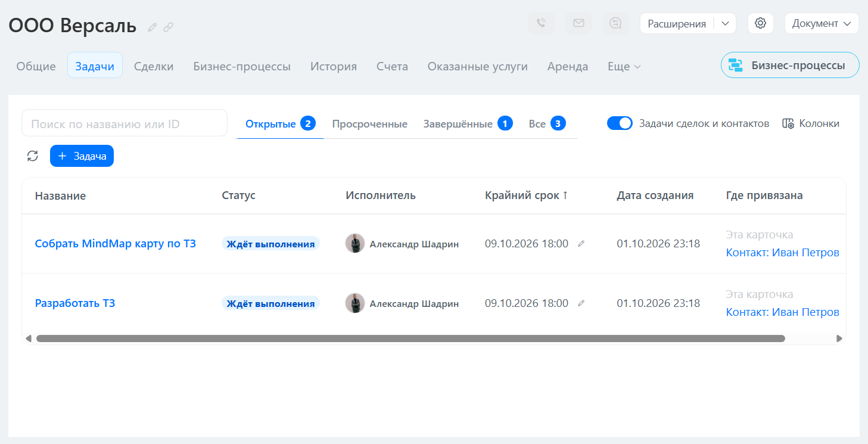Viewport: 868px width, 444px height.
Task: Open the chat messenger icon
Action: click(615, 23)
